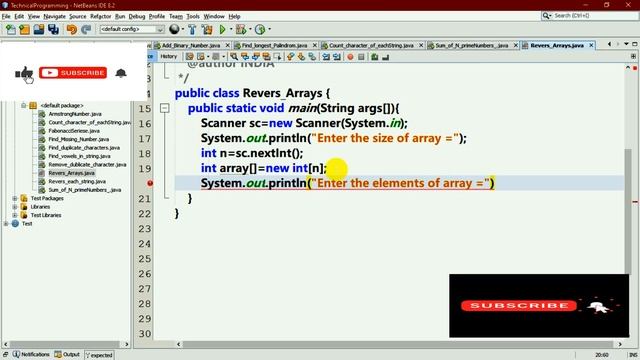The width and height of the screenshot is (640, 360).
Task: Open ArmstrongNumber.java in project tree
Action: pyautogui.click(x=75, y=114)
